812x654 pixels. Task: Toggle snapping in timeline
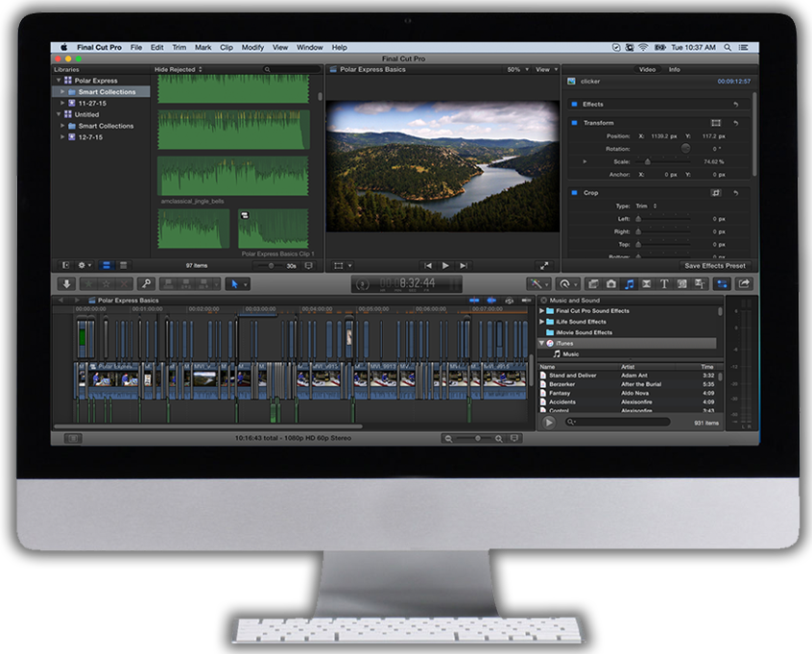tap(527, 300)
